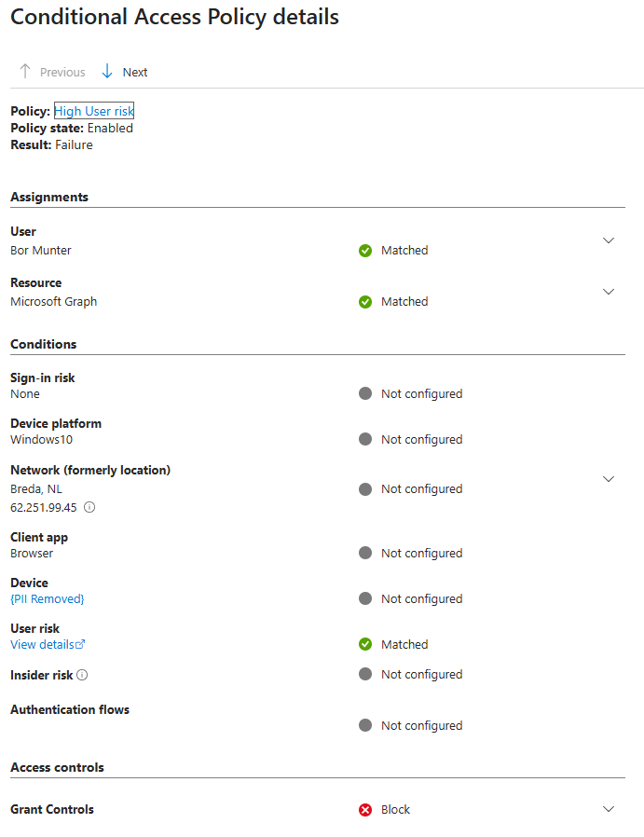Open User risk View details link
The height and width of the screenshot is (837, 644).
[47, 645]
